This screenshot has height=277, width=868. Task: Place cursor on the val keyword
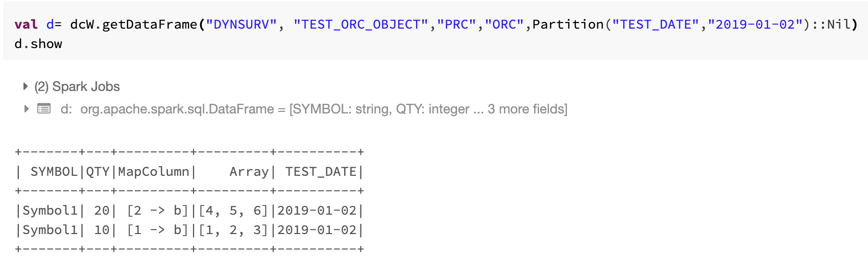click(26, 25)
